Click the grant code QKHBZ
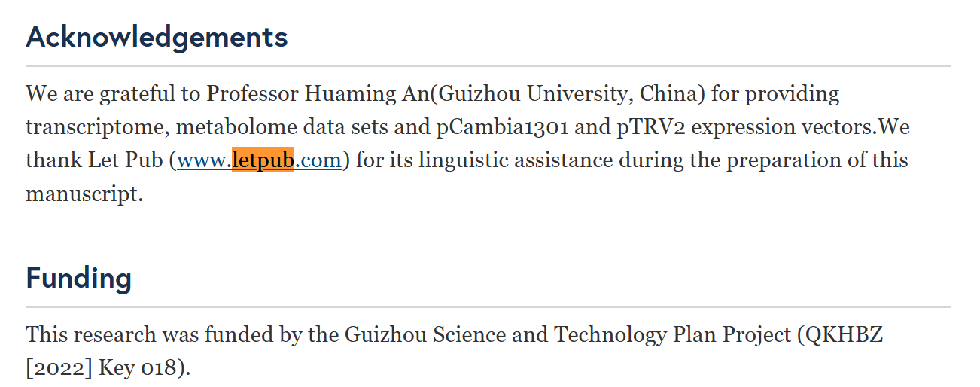Screen dimensions: 980x387 pos(845,335)
